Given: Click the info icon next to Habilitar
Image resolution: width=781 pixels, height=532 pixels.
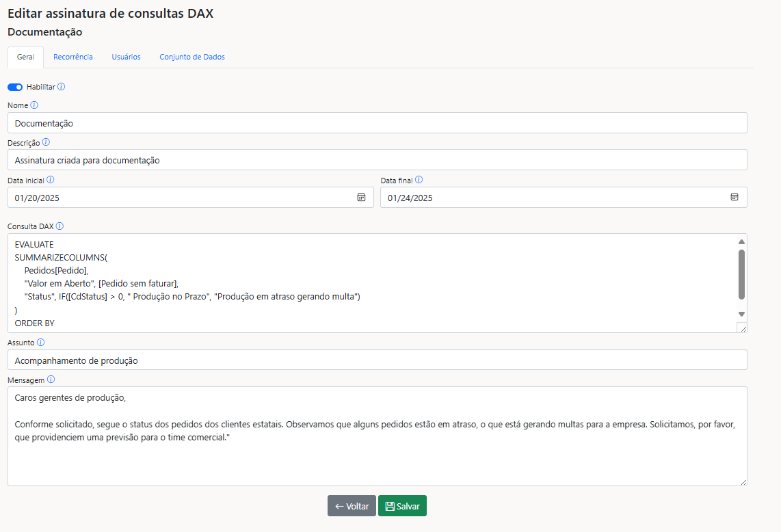Looking at the screenshot, I should [62, 87].
